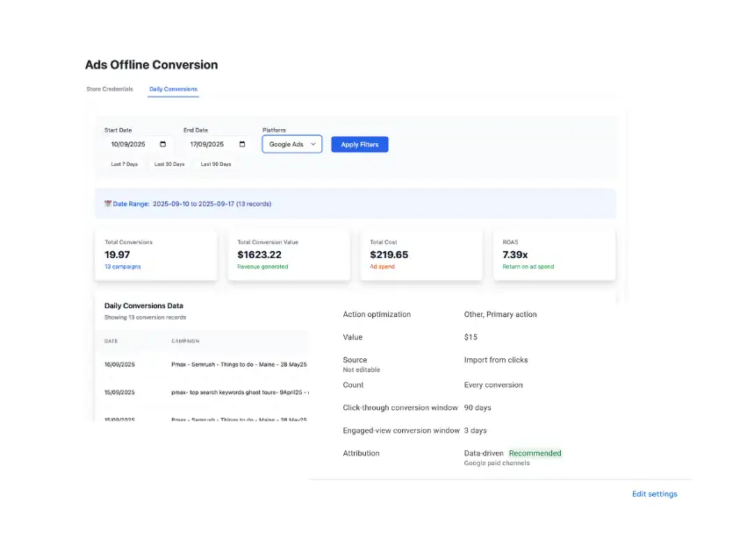Click the Edit settings link
Viewport: 747px width, 560px height.
pyautogui.click(x=654, y=494)
